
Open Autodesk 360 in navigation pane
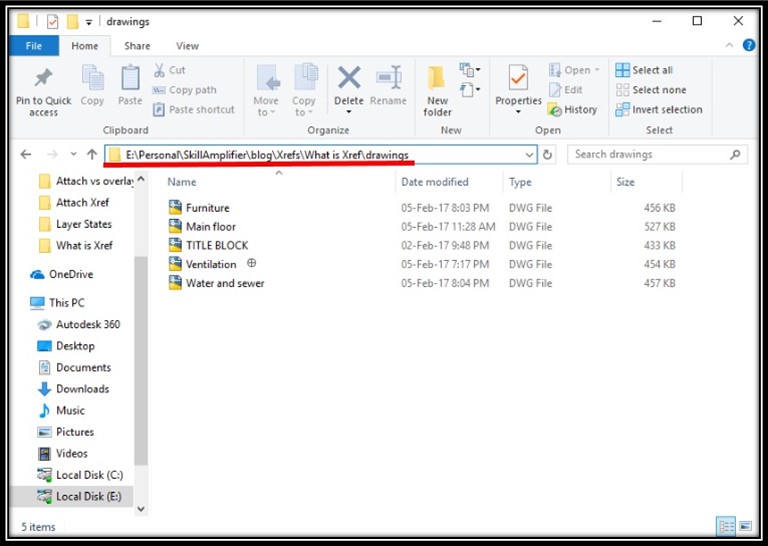point(88,324)
